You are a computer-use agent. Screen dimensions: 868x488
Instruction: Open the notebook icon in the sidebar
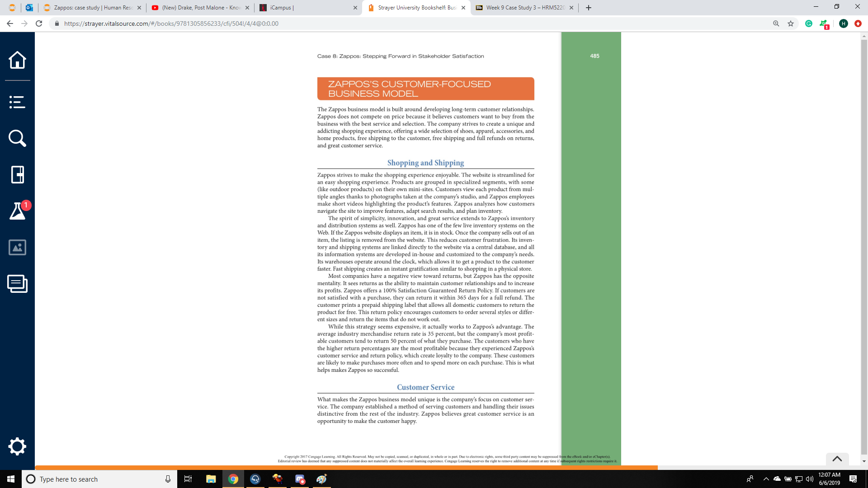coord(17,174)
